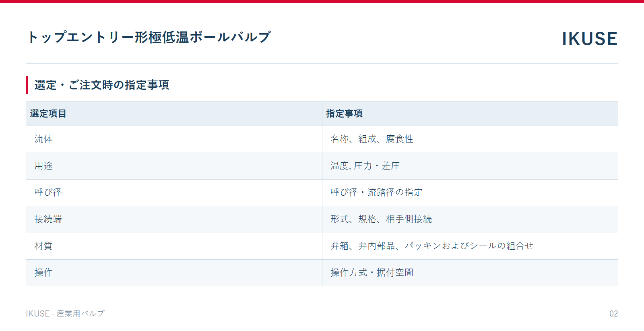Click the IKUSE logo
The width and height of the screenshot is (644, 331).
click(x=590, y=39)
